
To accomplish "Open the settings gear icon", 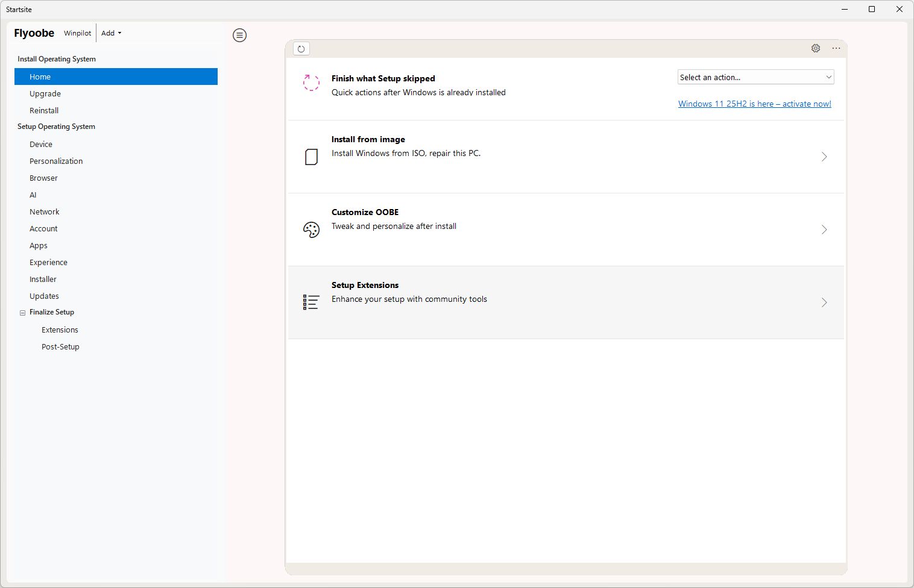I will [x=816, y=48].
